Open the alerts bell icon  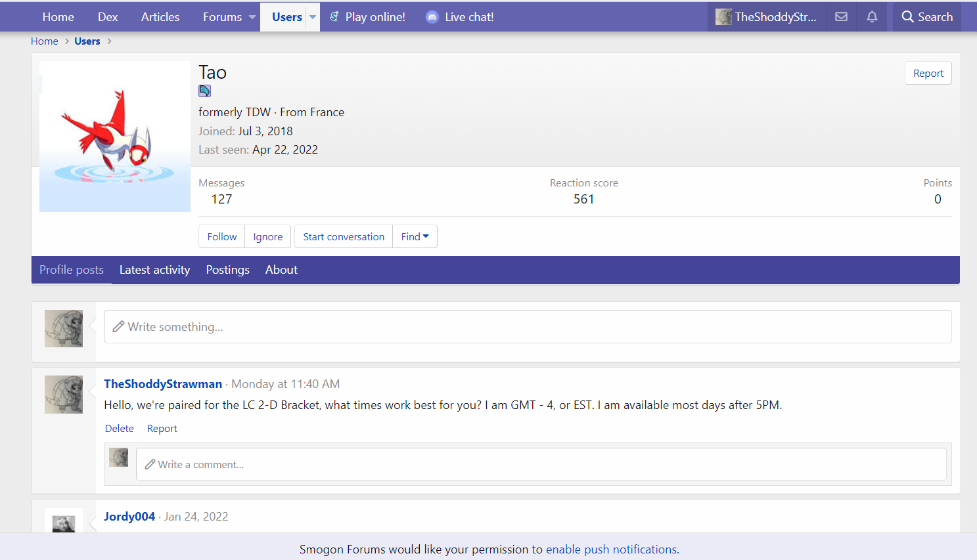872,17
